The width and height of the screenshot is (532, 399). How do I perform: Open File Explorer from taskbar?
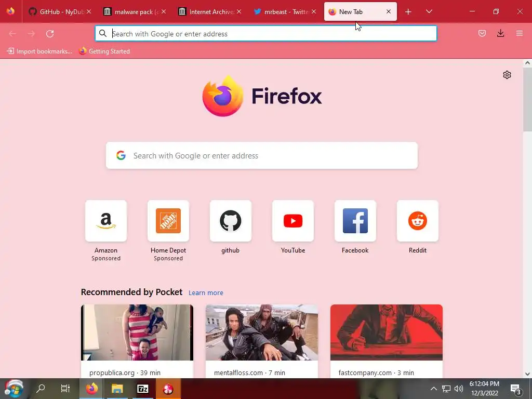[x=117, y=389]
